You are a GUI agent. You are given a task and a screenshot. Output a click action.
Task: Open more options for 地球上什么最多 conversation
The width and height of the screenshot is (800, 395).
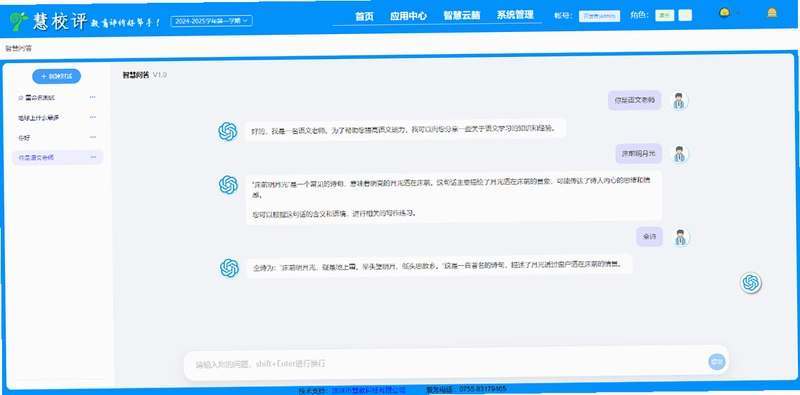pyautogui.click(x=92, y=117)
